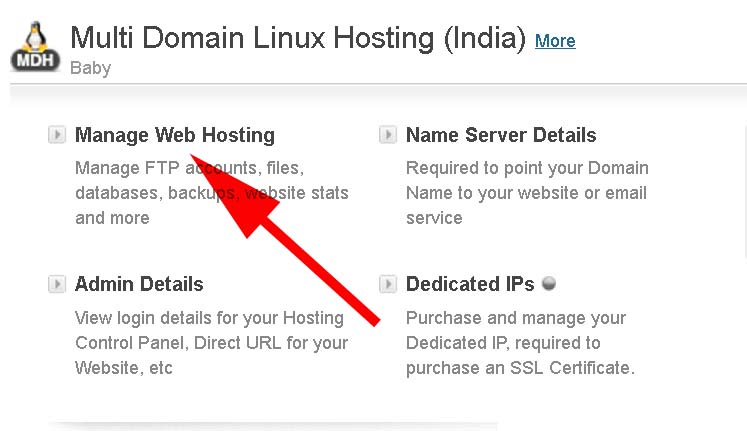Viewport: 747px width, 431px height.
Task: Open the More link beside the title
Action: point(555,41)
